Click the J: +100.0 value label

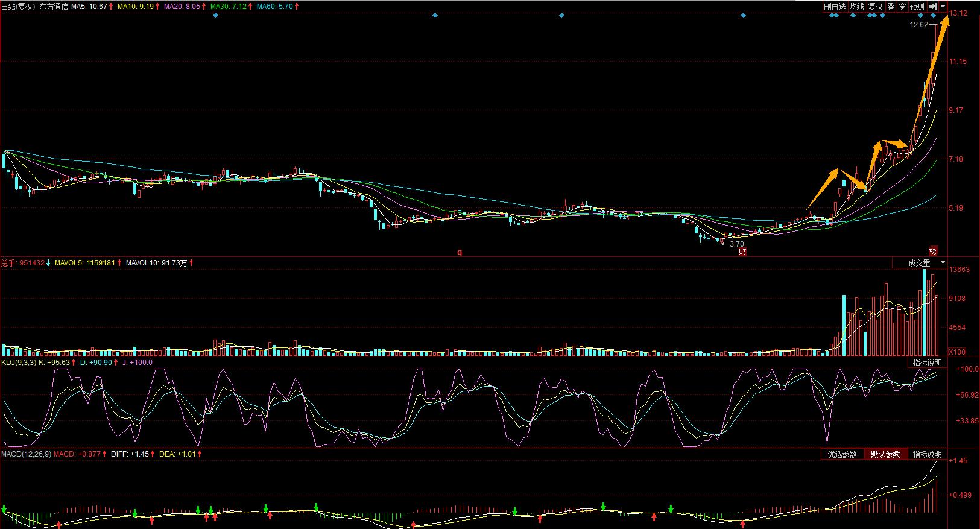point(137,363)
